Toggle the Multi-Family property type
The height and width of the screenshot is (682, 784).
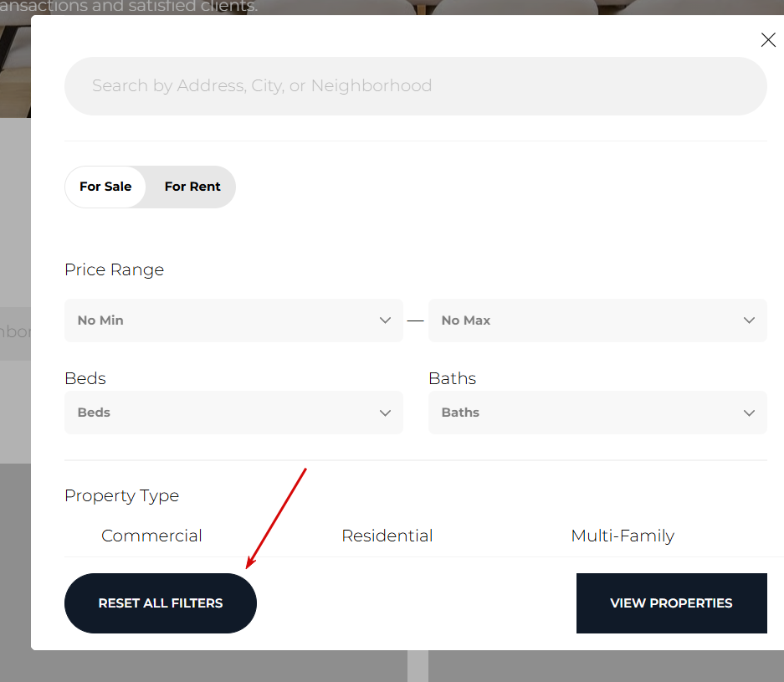(x=623, y=536)
